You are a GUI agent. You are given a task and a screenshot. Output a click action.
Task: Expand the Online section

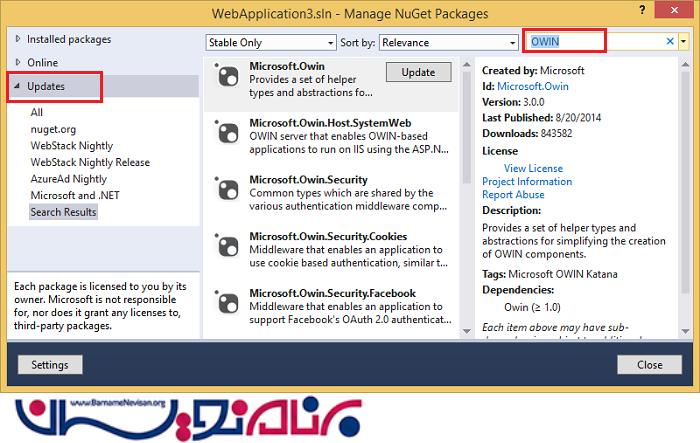click(17, 62)
